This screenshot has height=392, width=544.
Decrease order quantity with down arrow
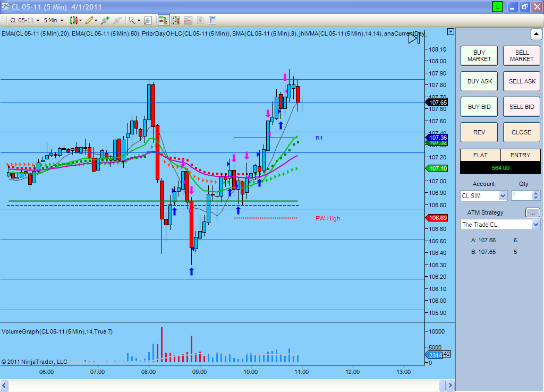(x=535, y=198)
